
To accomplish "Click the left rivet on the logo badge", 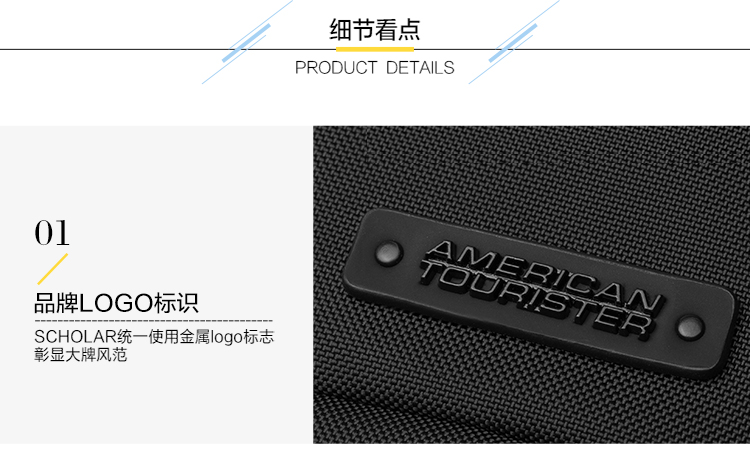I will coord(388,253).
